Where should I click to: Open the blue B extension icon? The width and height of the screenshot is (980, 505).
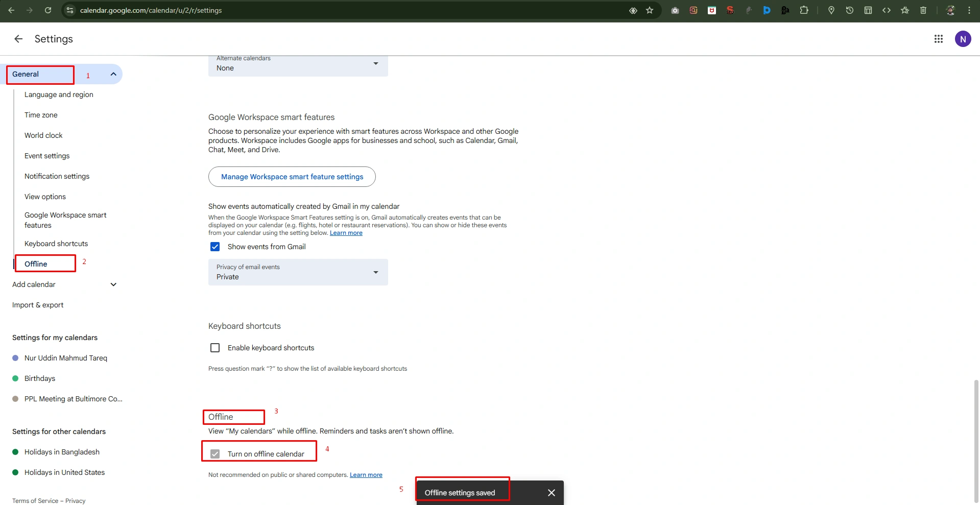767,10
